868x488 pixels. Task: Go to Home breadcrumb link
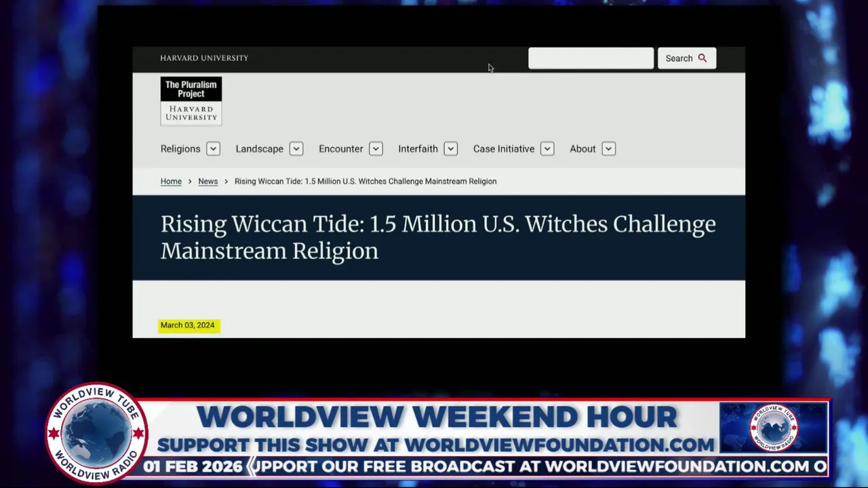tap(171, 181)
